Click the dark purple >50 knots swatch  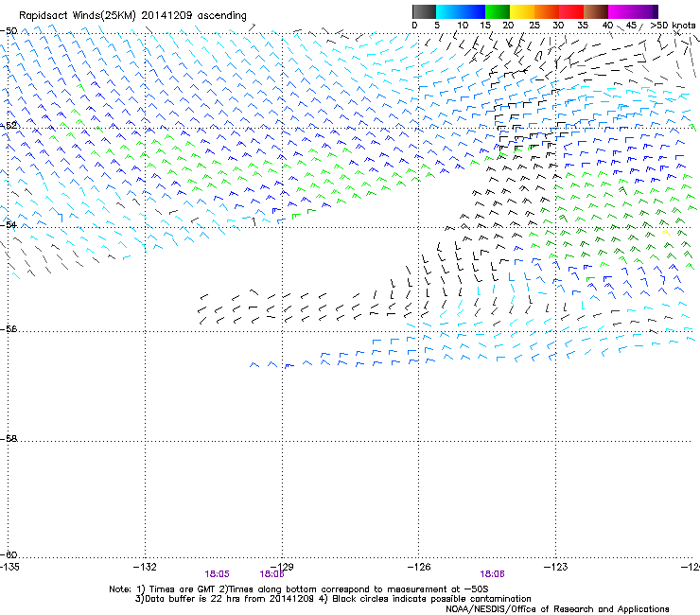[x=656, y=11]
